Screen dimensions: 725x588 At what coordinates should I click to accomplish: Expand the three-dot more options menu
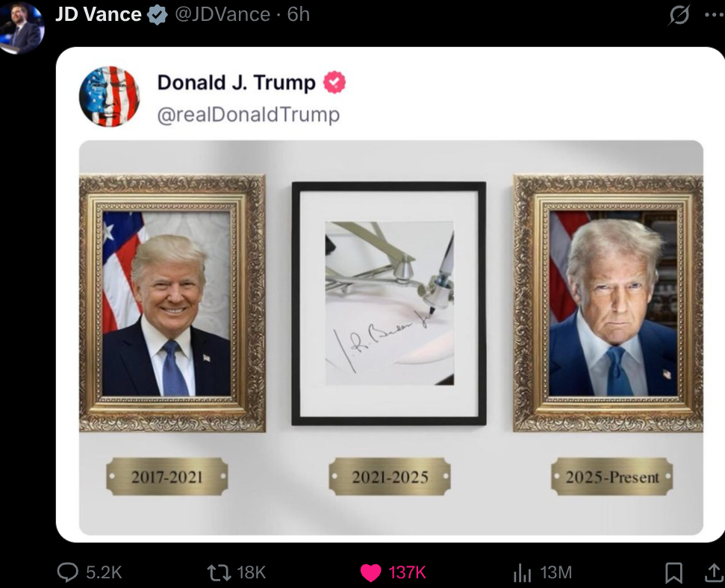tap(715, 15)
